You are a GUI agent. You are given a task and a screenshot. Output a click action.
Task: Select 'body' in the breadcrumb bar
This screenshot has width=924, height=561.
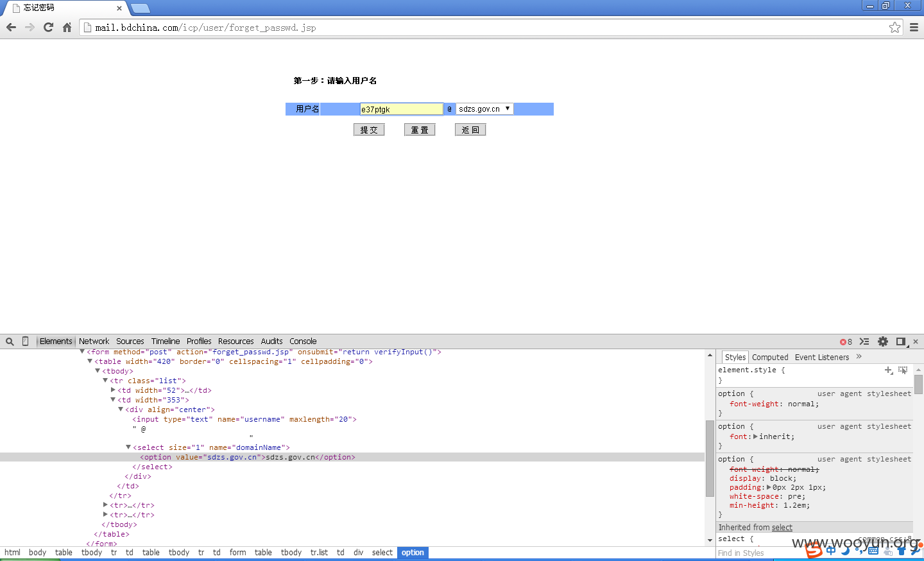click(38, 553)
